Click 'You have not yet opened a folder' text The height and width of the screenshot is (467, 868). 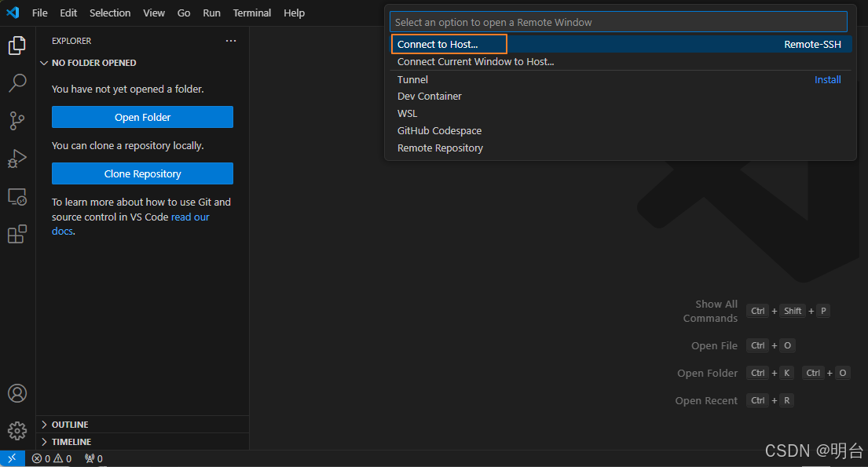click(x=128, y=89)
